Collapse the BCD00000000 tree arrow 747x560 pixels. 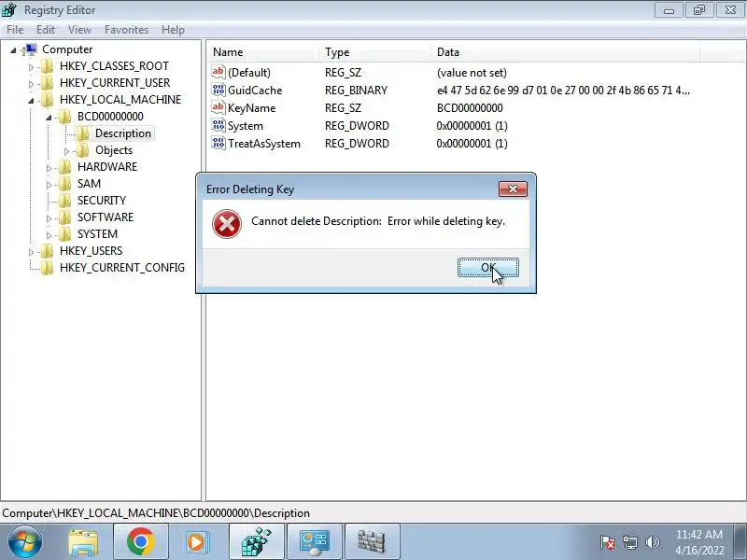[x=49, y=118]
